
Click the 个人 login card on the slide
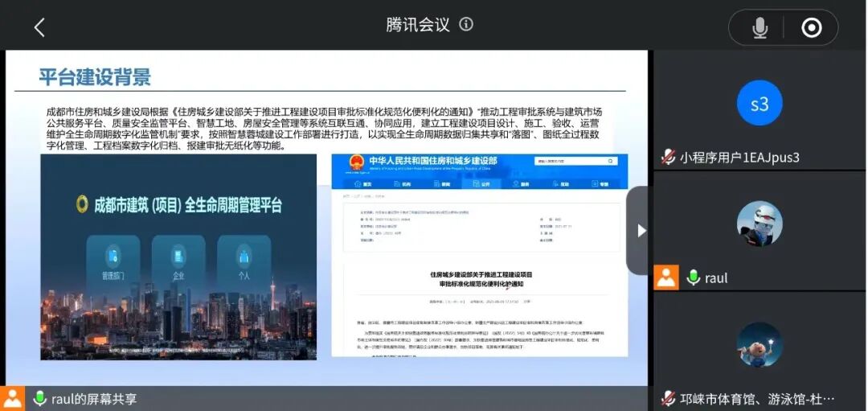tap(244, 262)
